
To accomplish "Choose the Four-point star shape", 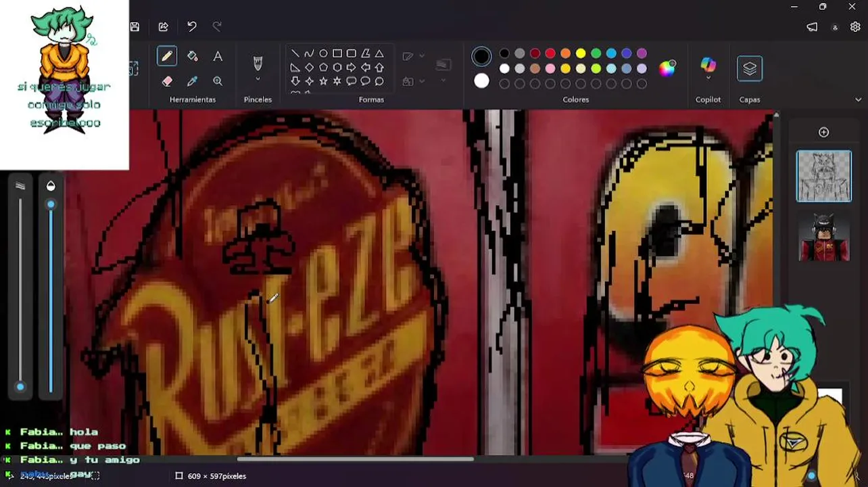I will (x=309, y=81).
